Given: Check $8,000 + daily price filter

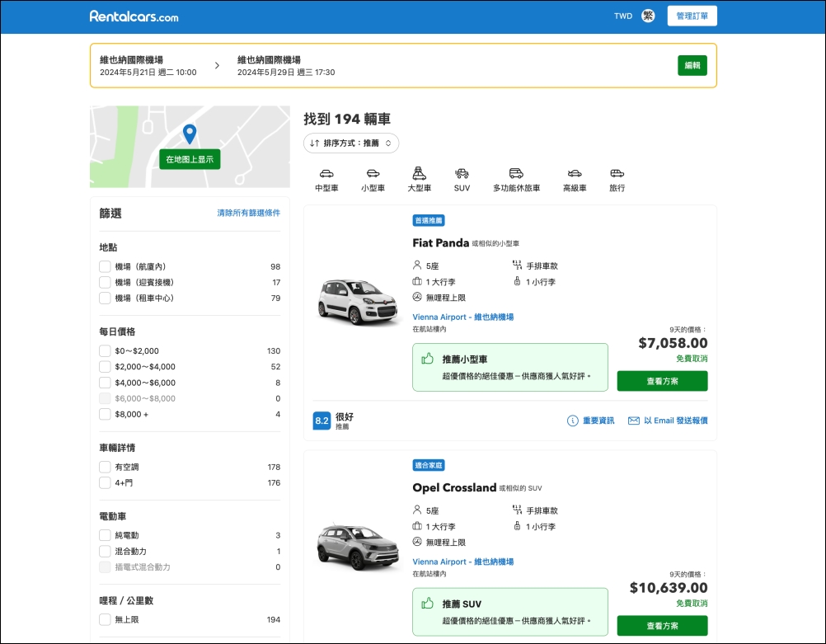Looking at the screenshot, I should point(105,414).
